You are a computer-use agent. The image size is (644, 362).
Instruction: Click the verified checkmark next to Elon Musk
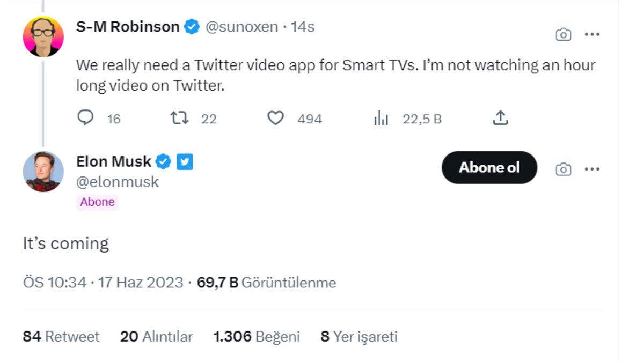pyautogui.click(x=163, y=161)
